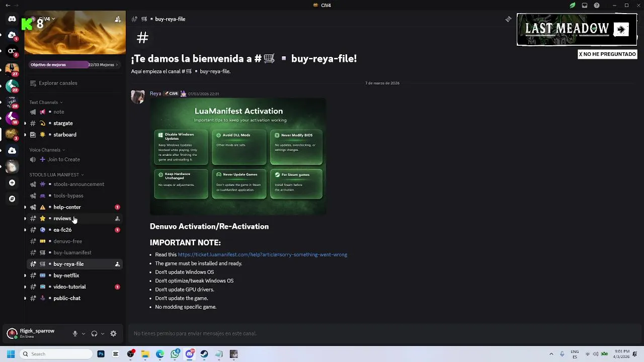Open help-center channel
Viewport: 644px width, 362px height.
(73, 207)
